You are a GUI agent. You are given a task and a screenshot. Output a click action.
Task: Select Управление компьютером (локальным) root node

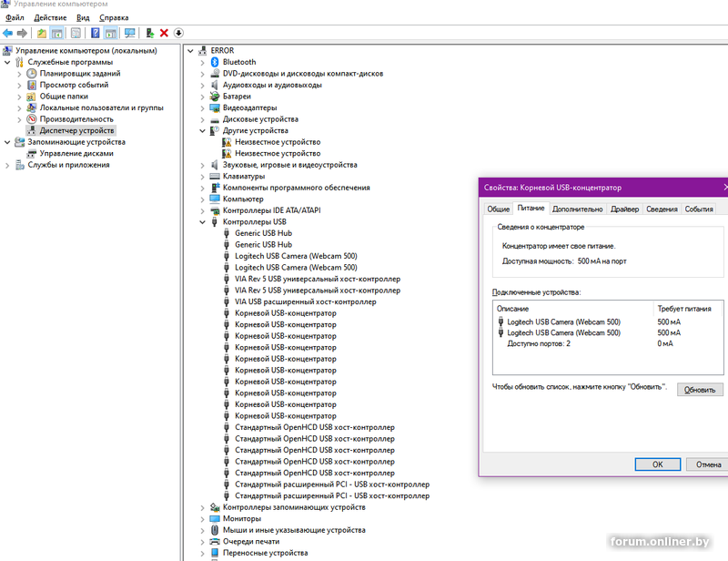click(x=86, y=51)
